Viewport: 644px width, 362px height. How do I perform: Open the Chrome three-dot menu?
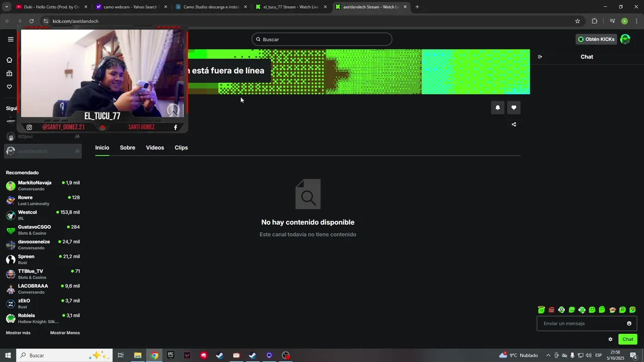pyautogui.click(x=637, y=21)
